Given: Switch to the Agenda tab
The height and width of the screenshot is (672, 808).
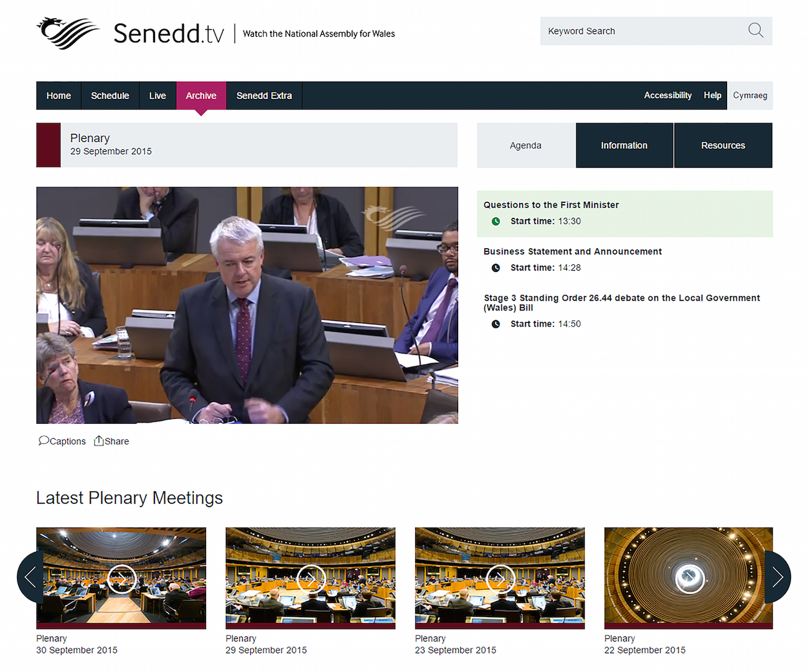Looking at the screenshot, I should [x=526, y=145].
